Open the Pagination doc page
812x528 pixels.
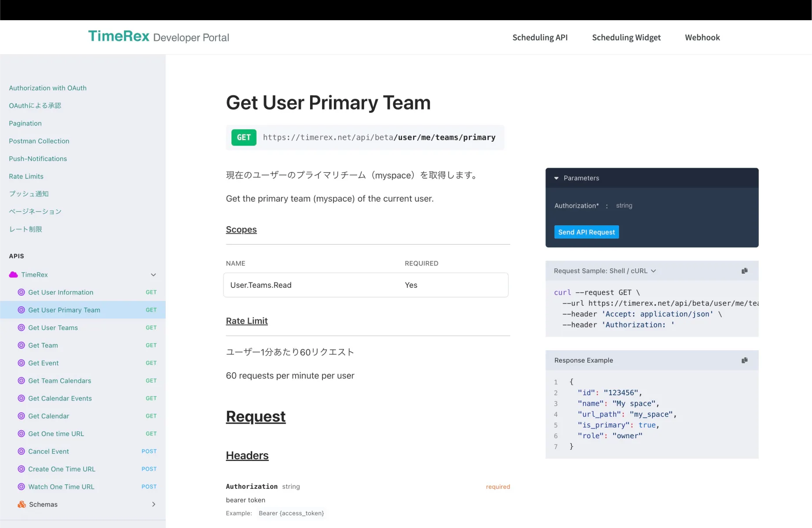25,123
